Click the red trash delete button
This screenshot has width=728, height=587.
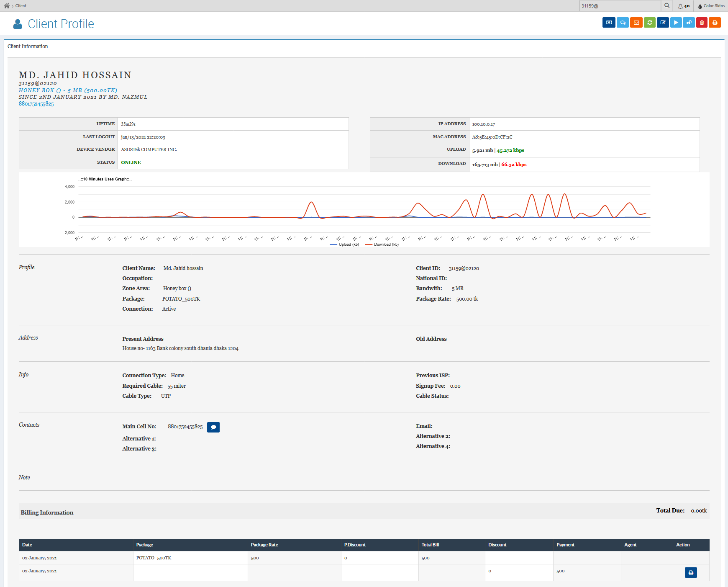coord(702,23)
